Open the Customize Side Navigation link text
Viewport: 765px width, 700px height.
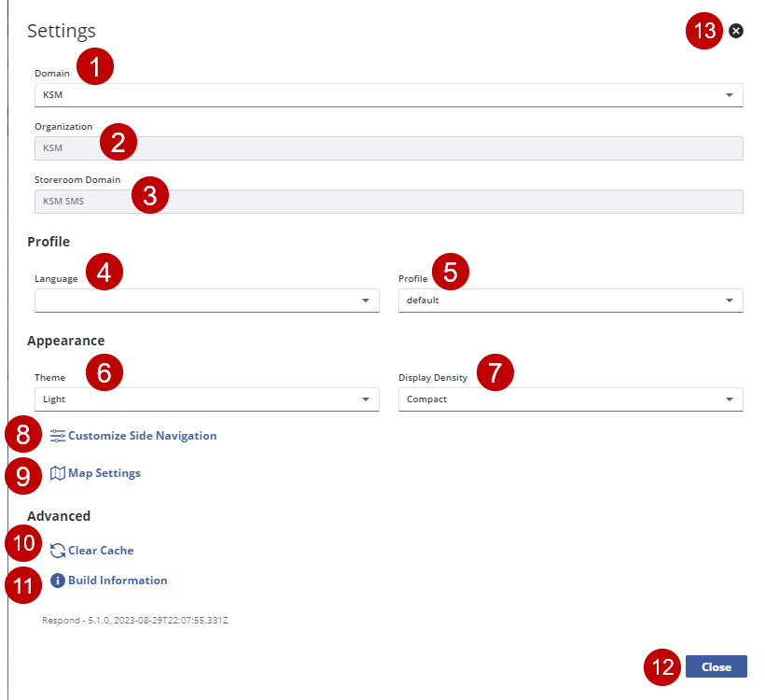point(142,436)
